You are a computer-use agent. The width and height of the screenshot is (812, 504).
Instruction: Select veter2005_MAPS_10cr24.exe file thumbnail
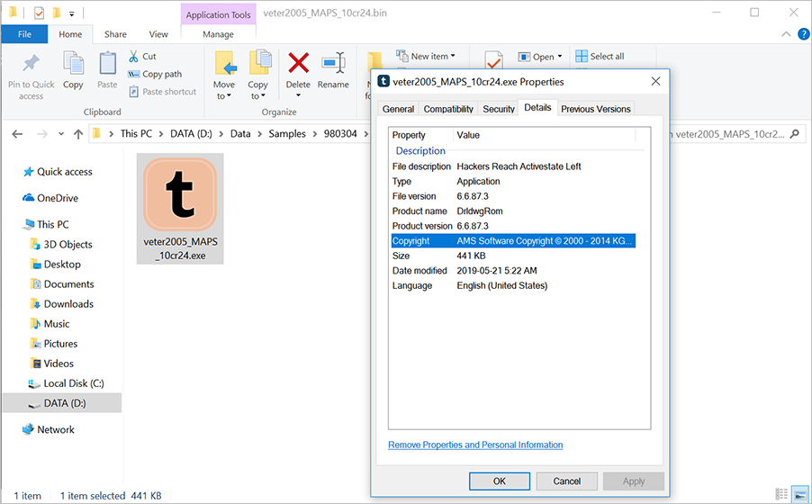(180, 209)
